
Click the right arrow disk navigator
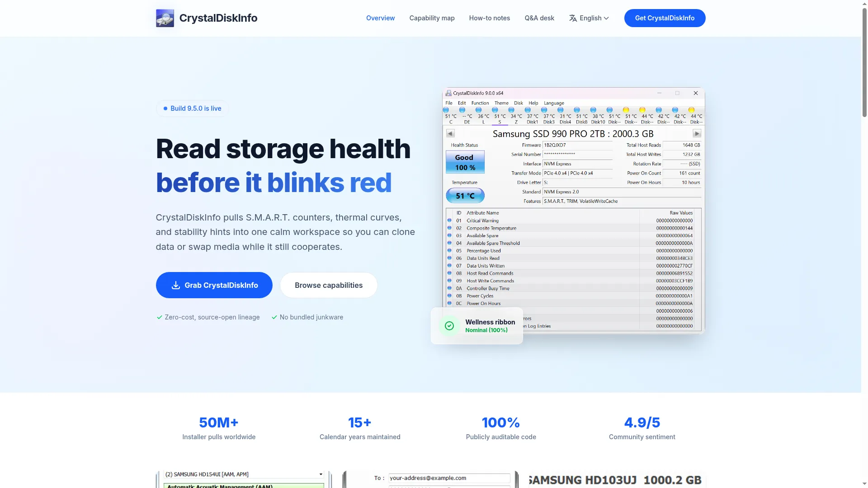tap(697, 133)
